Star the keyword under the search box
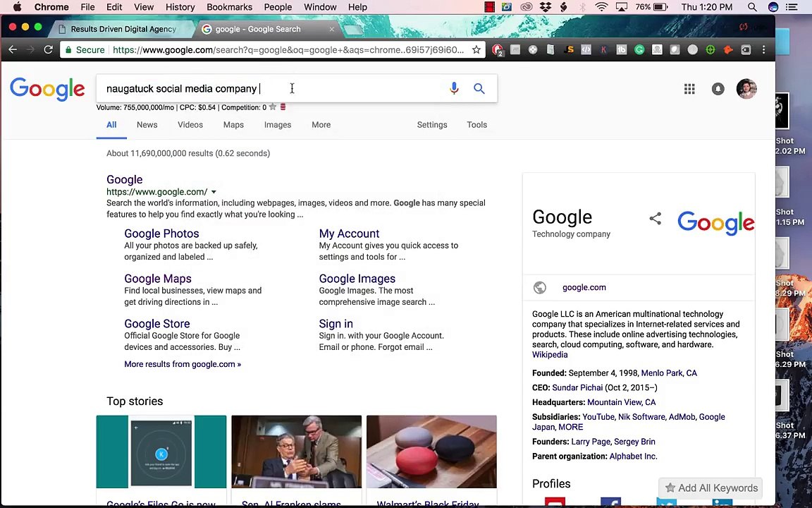This screenshot has width=812, height=508. click(273, 107)
